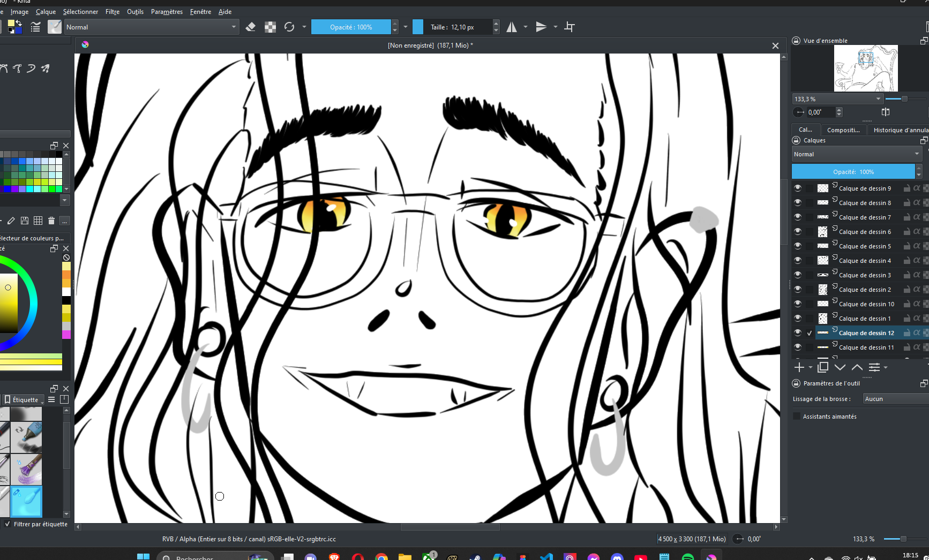Add a new layer with plus icon
Screen dimensions: 929x560
point(799,367)
